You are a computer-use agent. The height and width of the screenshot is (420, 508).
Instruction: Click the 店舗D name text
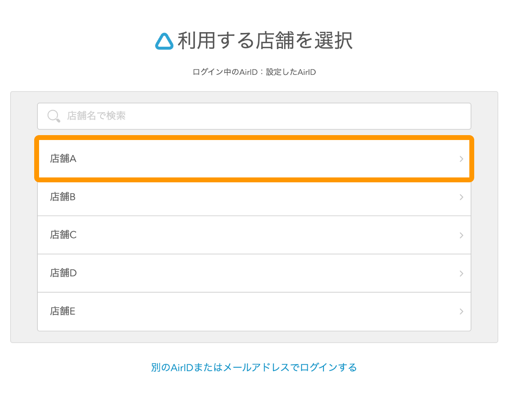(x=63, y=273)
